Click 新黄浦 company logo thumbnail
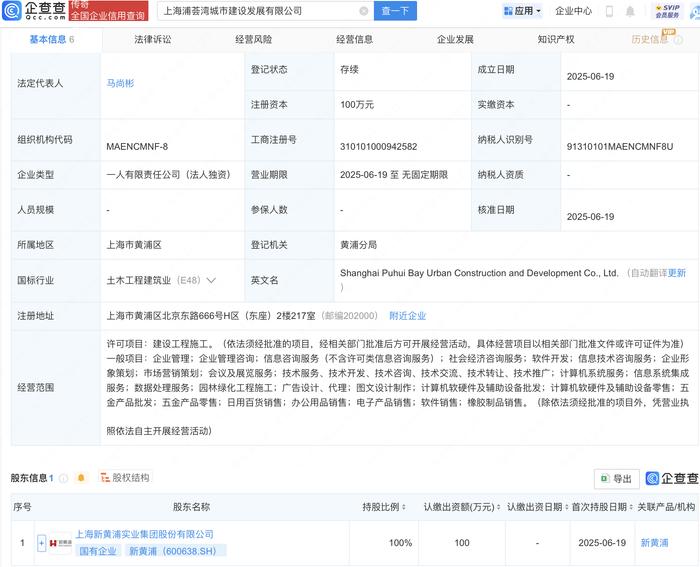Screen dimensions: 700x567 point(60,543)
